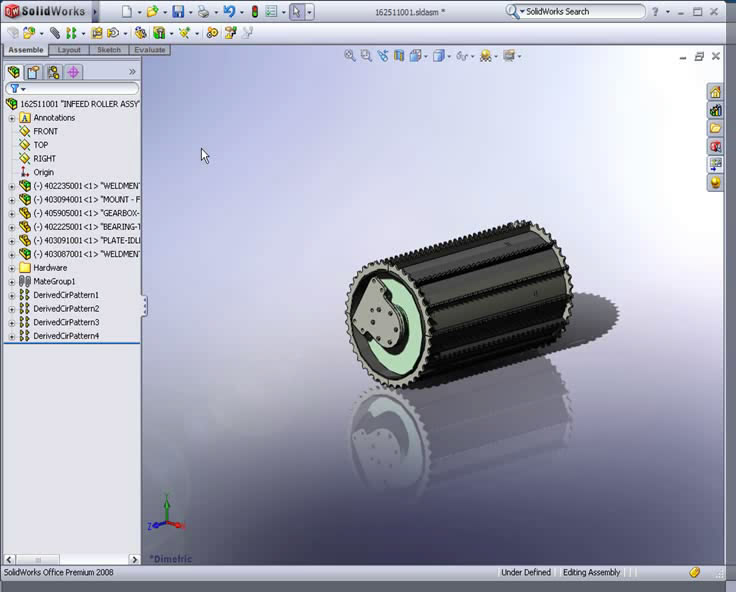Expand the DerivedCirPattern1 node
Screen dimensions: 736x592
click(12, 296)
